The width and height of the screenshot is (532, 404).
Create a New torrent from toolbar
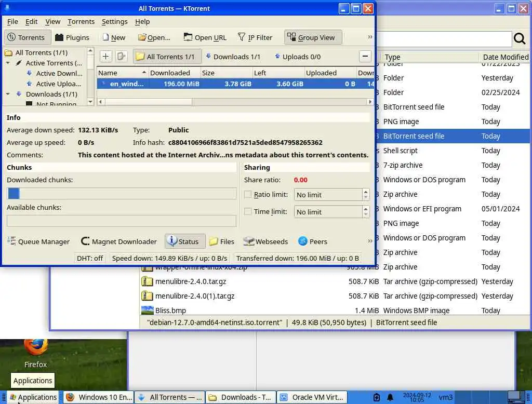coord(114,37)
